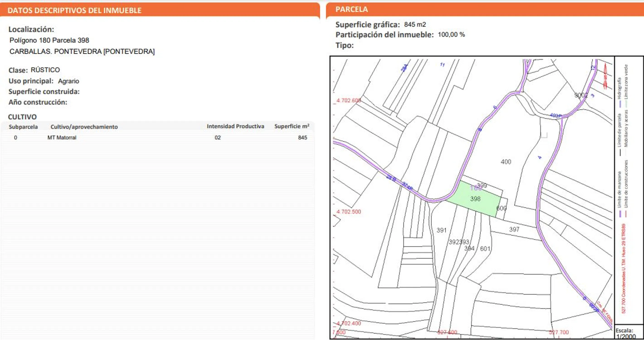Click the 'Hidrografía' legend entry
The width and height of the screenshot is (644, 340).
point(620,89)
